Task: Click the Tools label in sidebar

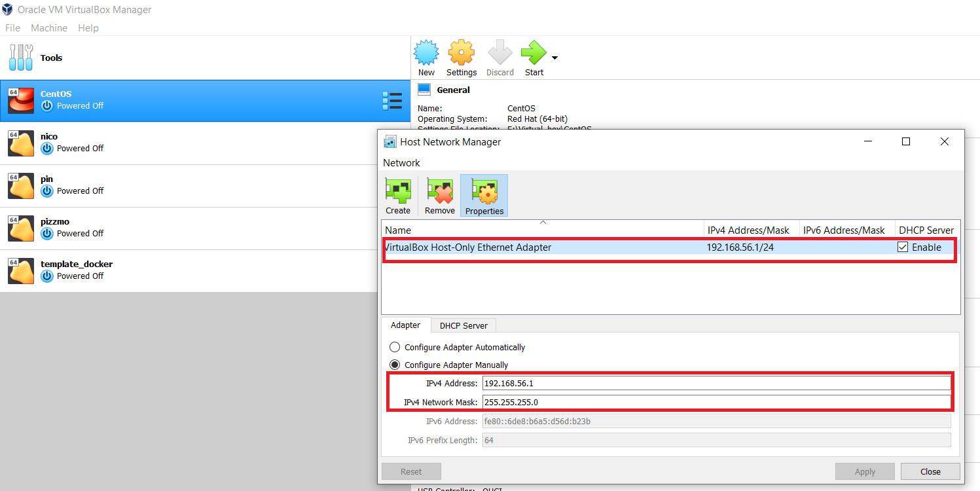Action: point(51,58)
